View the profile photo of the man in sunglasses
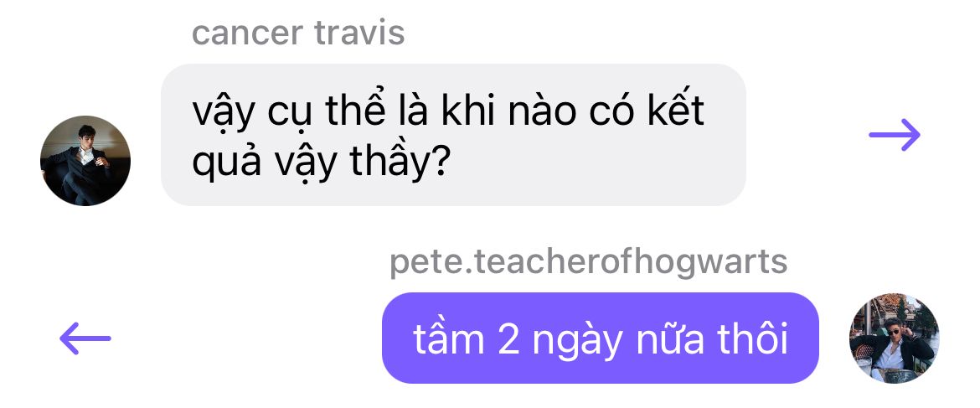 [894, 338]
